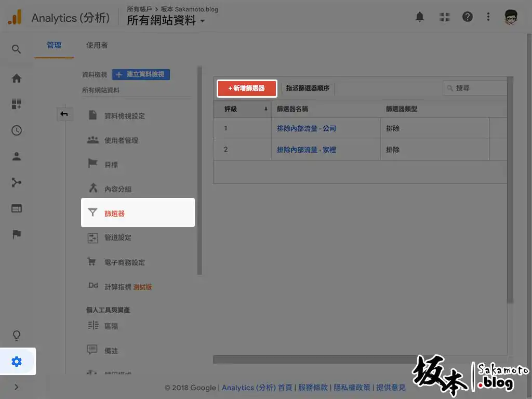Open notifications bell icon

tap(420, 17)
